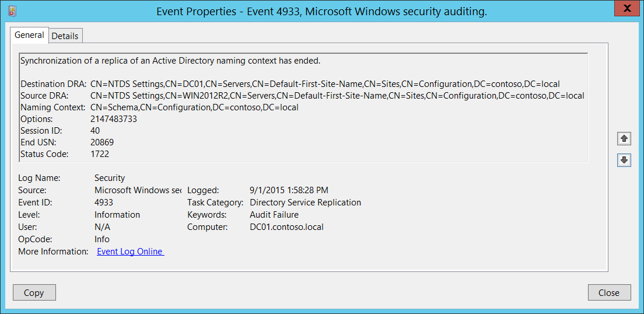Click the Log Name field showing Security
Image resolution: width=644 pixels, height=314 pixels.
pyautogui.click(x=110, y=178)
